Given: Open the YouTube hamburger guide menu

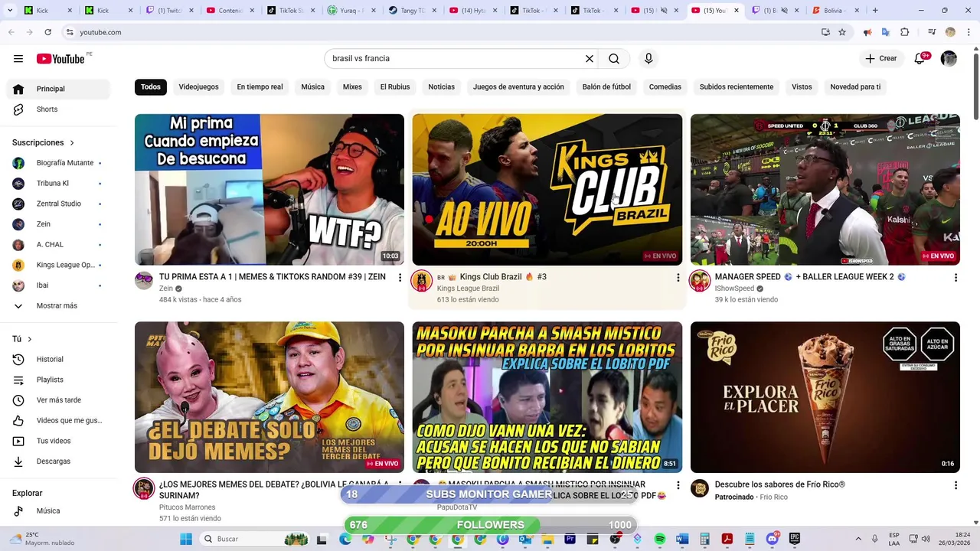Looking at the screenshot, I should pyautogui.click(x=18, y=59).
